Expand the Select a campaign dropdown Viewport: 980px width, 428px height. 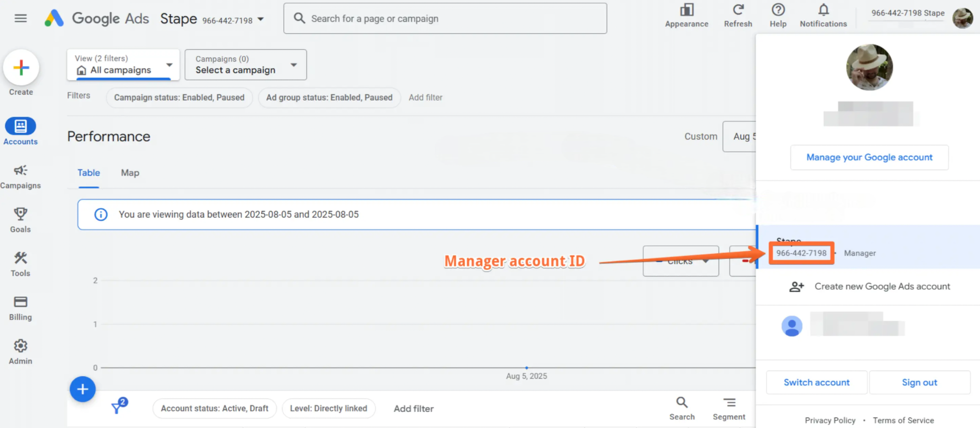point(245,65)
